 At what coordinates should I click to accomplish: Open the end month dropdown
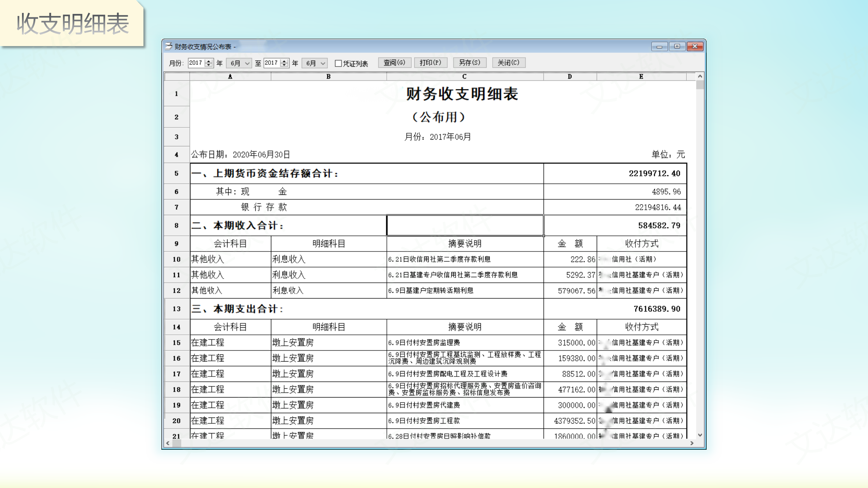pos(323,63)
